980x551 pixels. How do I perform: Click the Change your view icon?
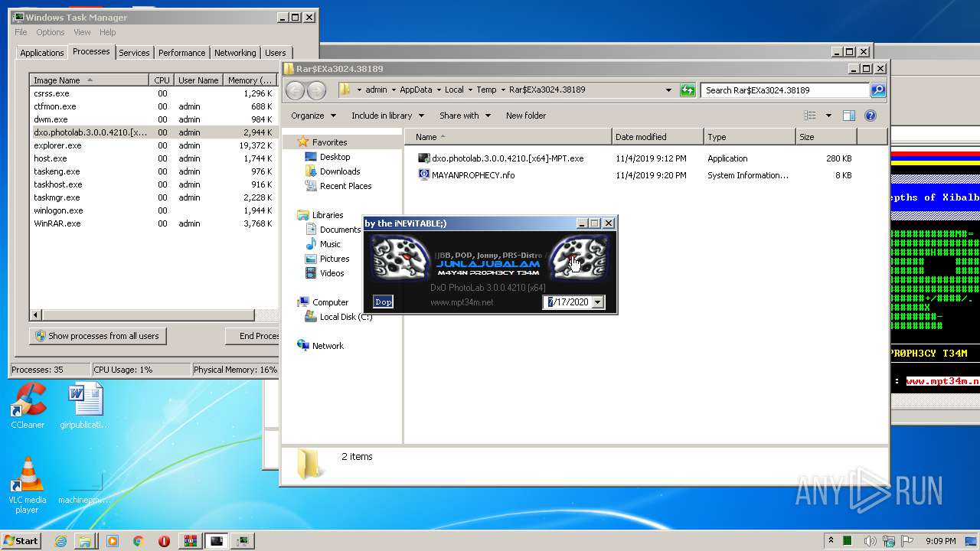click(x=810, y=116)
